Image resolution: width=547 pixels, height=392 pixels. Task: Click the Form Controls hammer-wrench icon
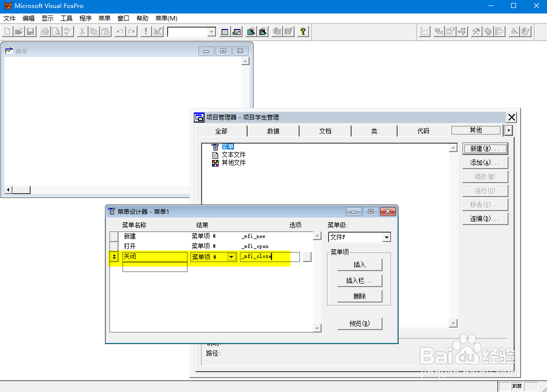[476, 31]
